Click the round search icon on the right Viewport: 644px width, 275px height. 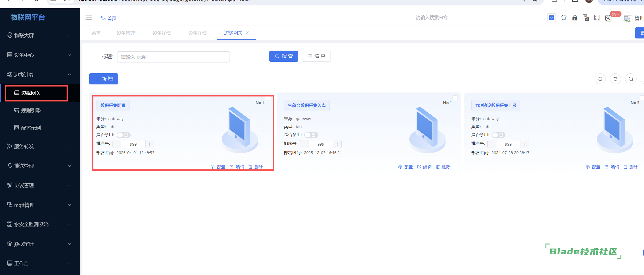point(631,79)
